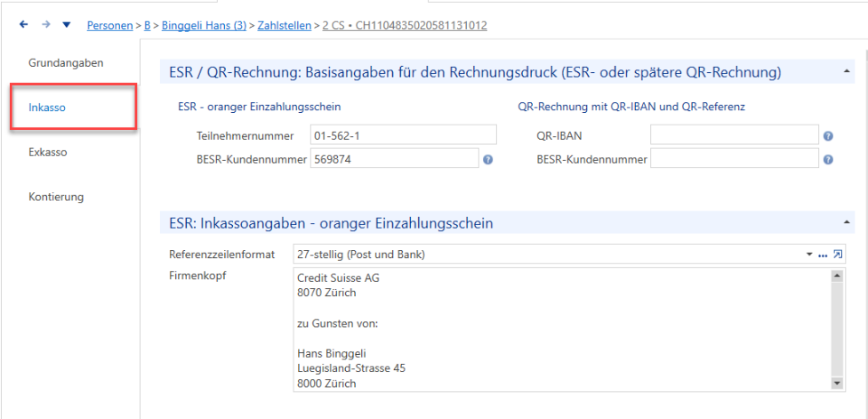868x419 pixels.
Task: Click 'Hans Binggeli' line in Firmenkopf
Action: (x=332, y=353)
